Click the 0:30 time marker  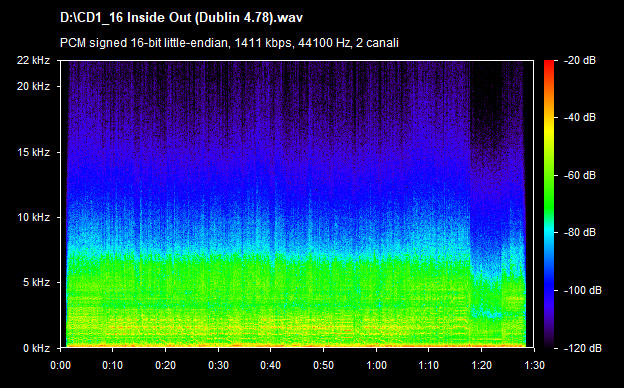(x=218, y=365)
